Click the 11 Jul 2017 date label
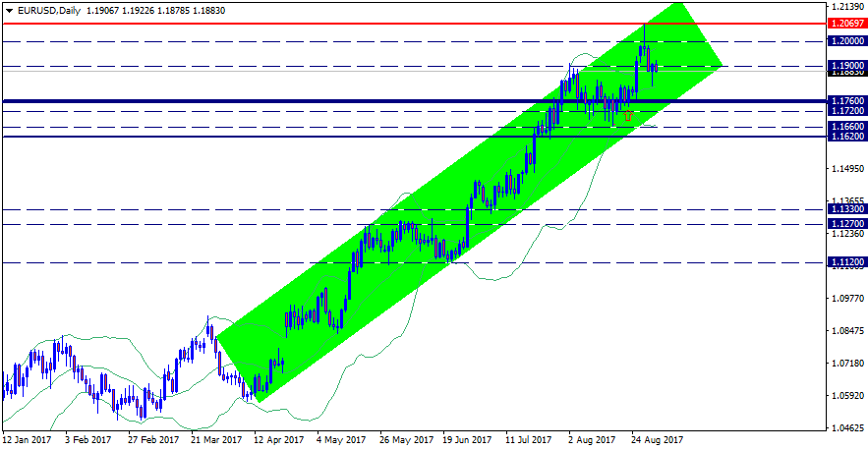The height and width of the screenshot is (451, 868). point(531,440)
